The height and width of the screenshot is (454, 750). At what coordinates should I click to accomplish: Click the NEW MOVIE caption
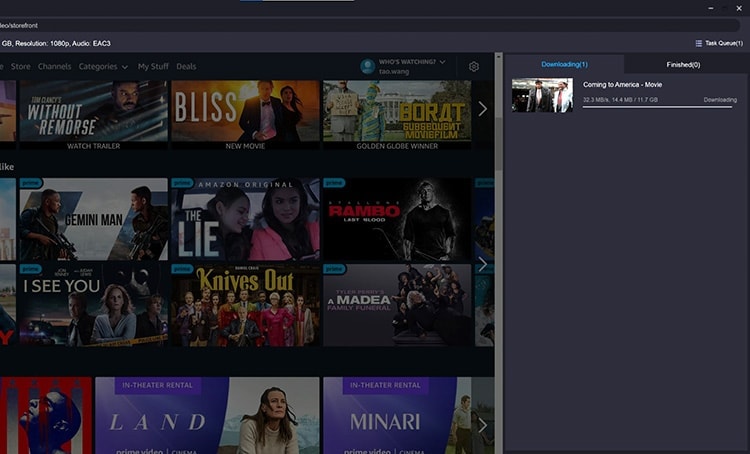coord(245,146)
